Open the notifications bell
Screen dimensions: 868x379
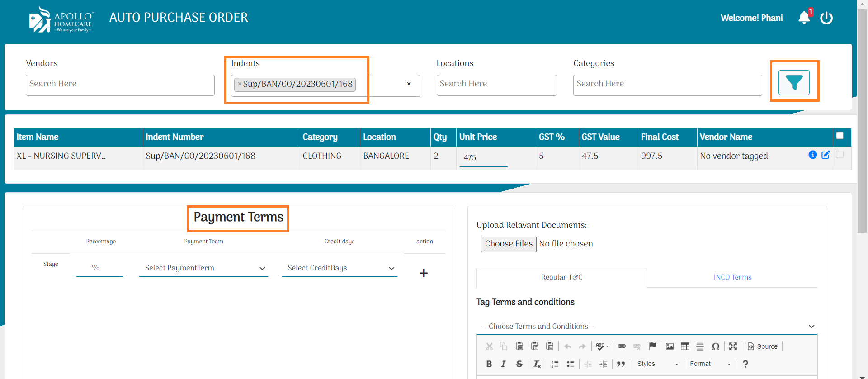(804, 18)
